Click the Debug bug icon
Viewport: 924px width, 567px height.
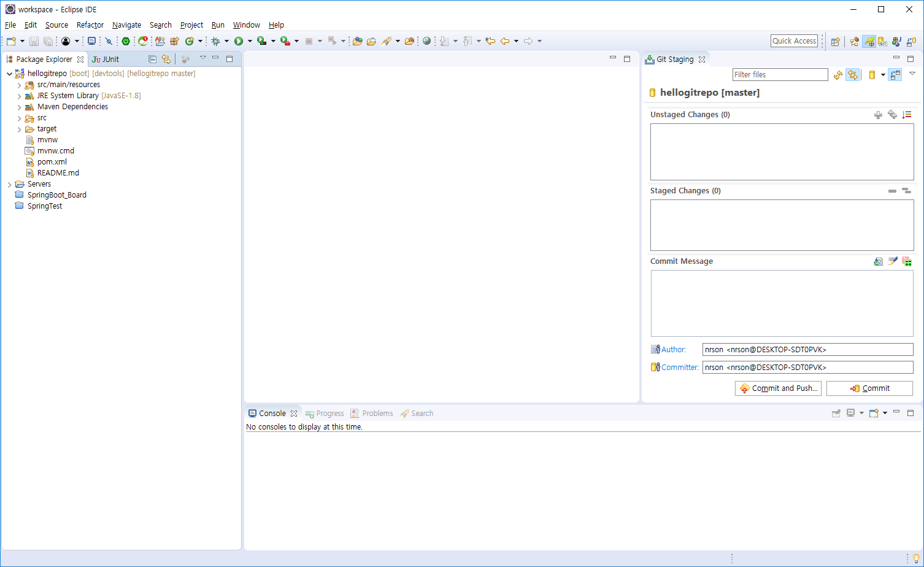pos(215,41)
